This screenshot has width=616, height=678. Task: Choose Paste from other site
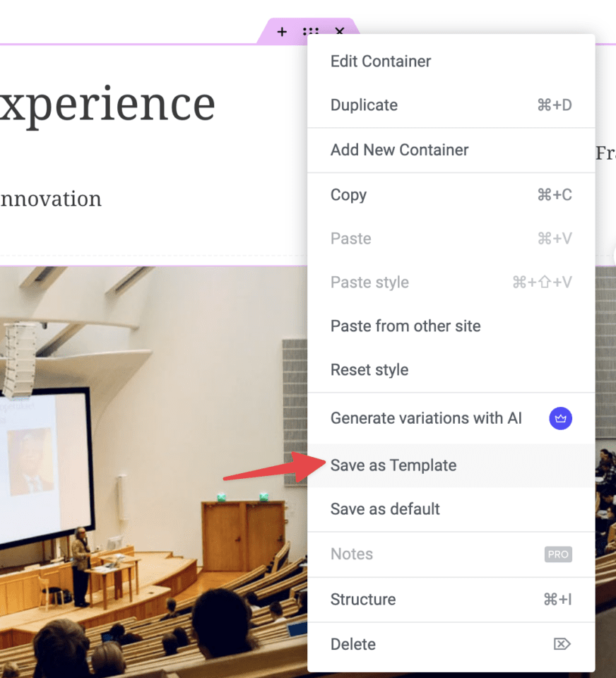(x=405, y=326)
